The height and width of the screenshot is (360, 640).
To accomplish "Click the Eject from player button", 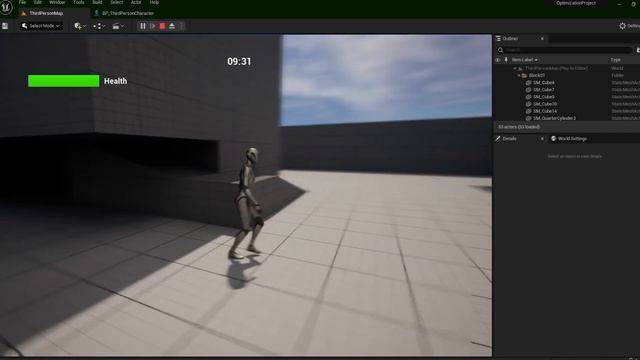I will click(172, 26).
